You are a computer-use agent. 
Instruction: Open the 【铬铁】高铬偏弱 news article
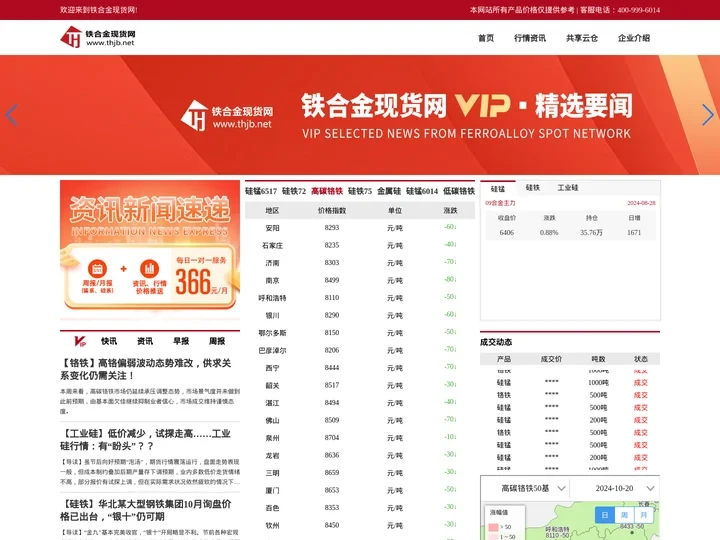(146, 369)
